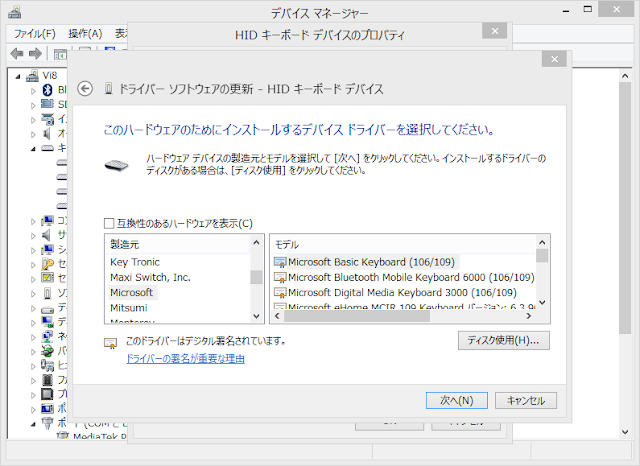Click the 次へ(N) button

(457, 400)
